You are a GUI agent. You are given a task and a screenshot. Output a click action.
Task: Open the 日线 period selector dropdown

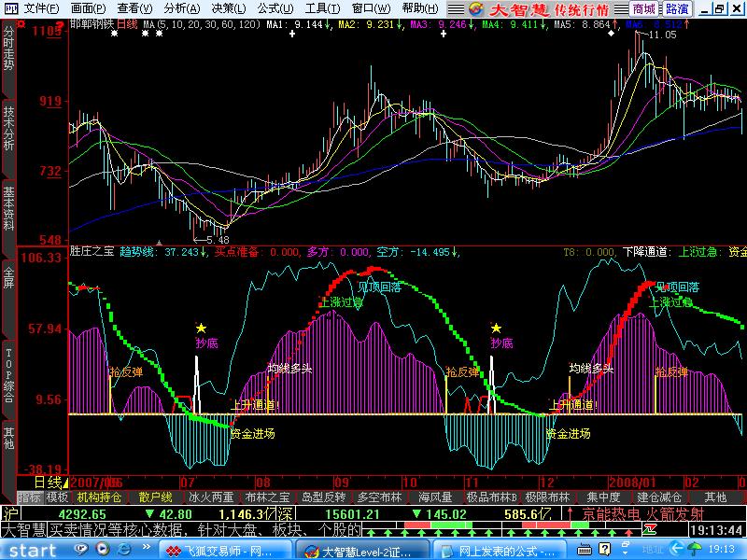(x=51, y=483)
